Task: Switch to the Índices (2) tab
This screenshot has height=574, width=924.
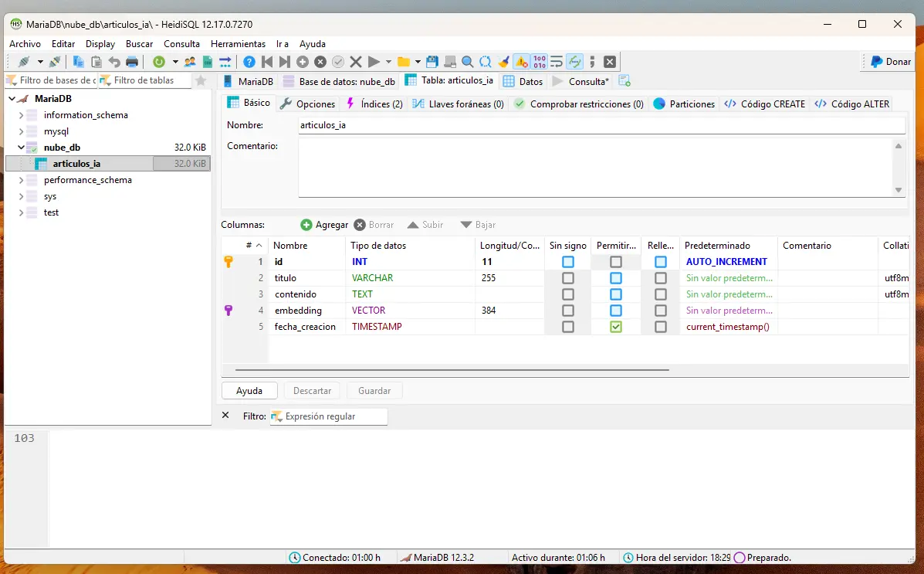Action: [x=375, y=104]
